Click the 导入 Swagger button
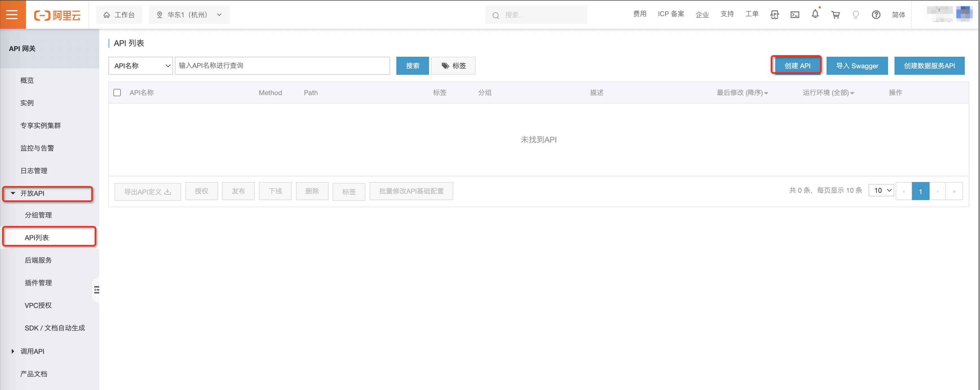This screenshot has height=390, width=980. [x=856, y=66]
